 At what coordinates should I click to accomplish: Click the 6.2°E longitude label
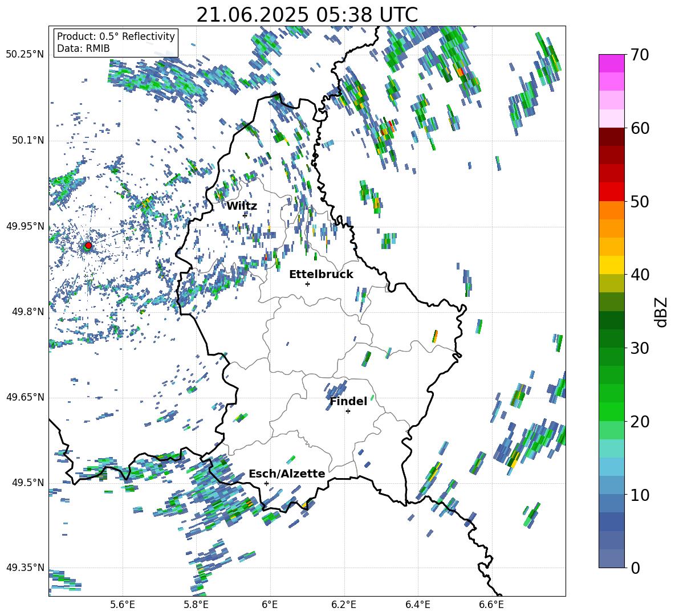pos(344,605)
